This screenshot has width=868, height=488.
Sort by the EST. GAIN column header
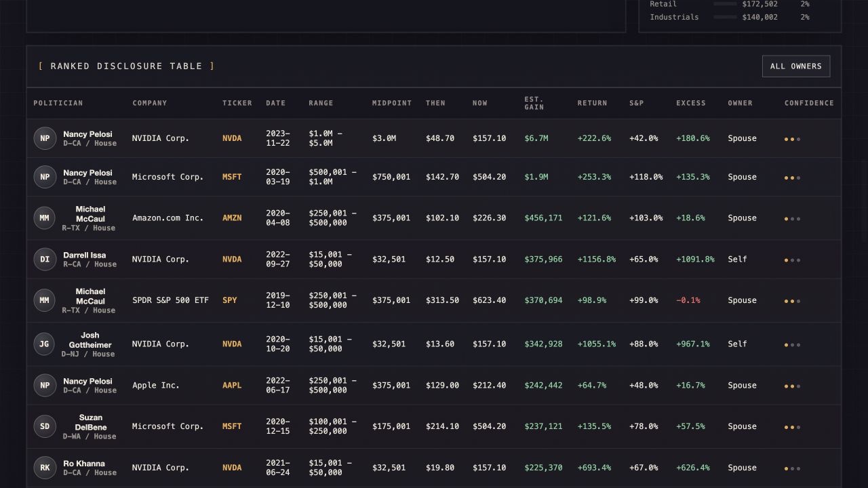click(534, 103)
